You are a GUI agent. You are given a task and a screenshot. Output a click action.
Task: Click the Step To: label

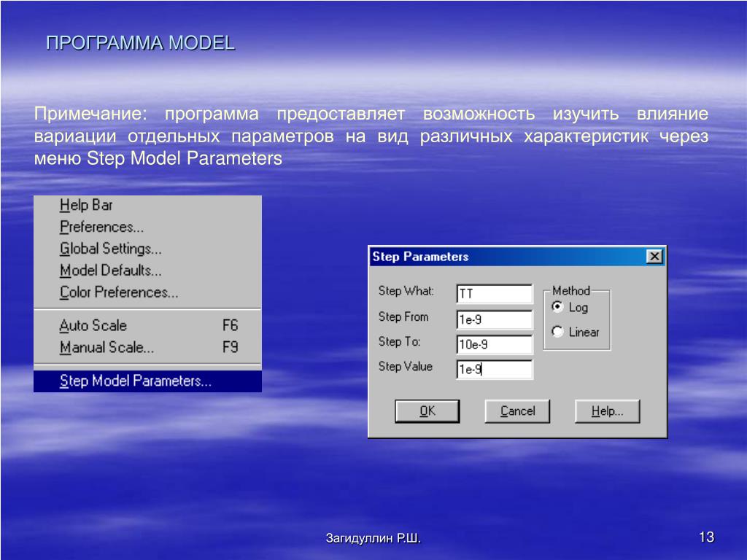(399, 341)
